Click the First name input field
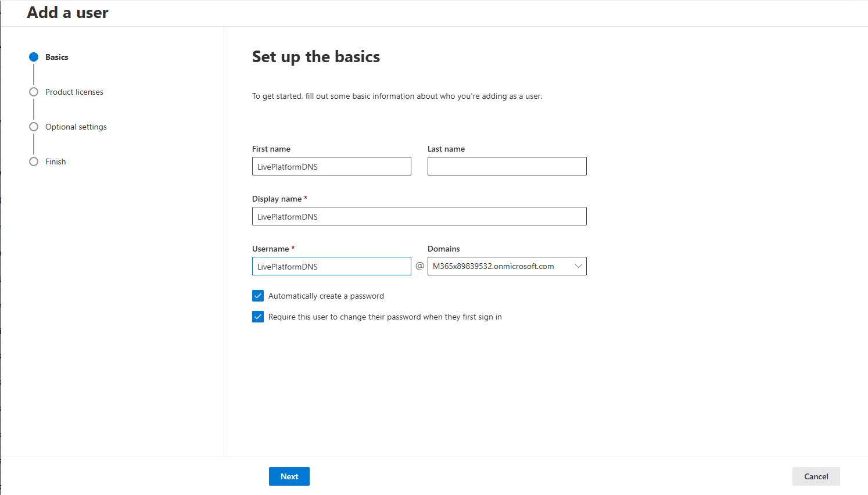The height and width of the screenshot is (495, 868). click(x=331, y=166)
